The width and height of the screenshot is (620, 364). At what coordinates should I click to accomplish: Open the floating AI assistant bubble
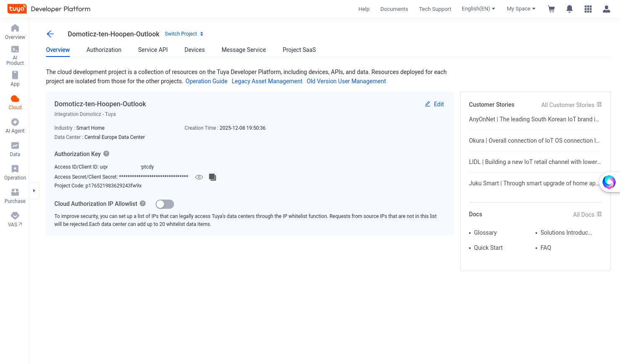pos(609,182)
